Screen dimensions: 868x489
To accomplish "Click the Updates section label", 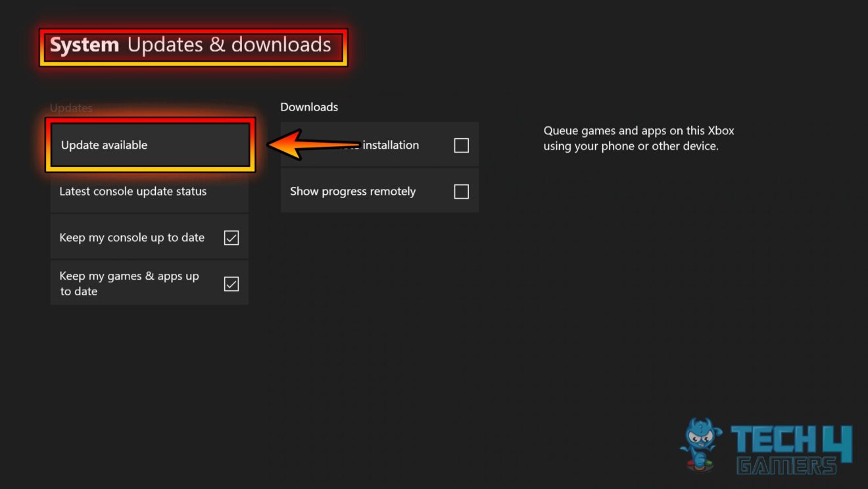I will click(71, 108).
